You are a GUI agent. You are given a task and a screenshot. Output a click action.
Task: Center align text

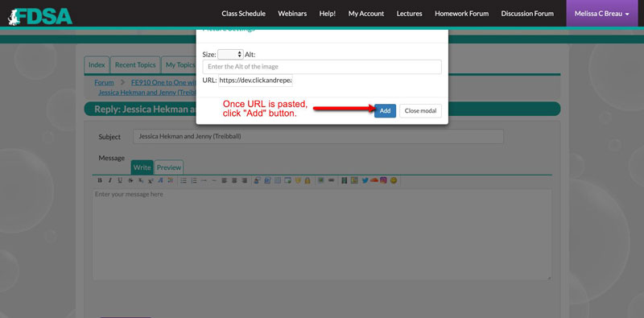tap(234, 180)
